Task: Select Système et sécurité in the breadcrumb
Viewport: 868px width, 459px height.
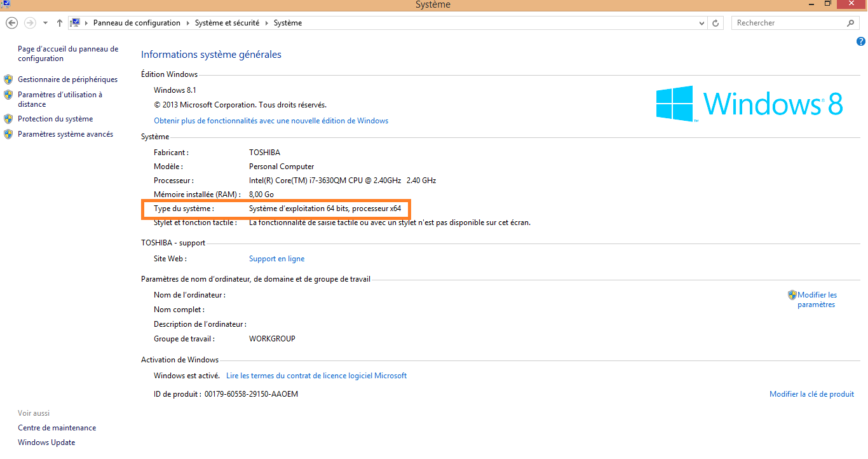Action: coord(227,23)
